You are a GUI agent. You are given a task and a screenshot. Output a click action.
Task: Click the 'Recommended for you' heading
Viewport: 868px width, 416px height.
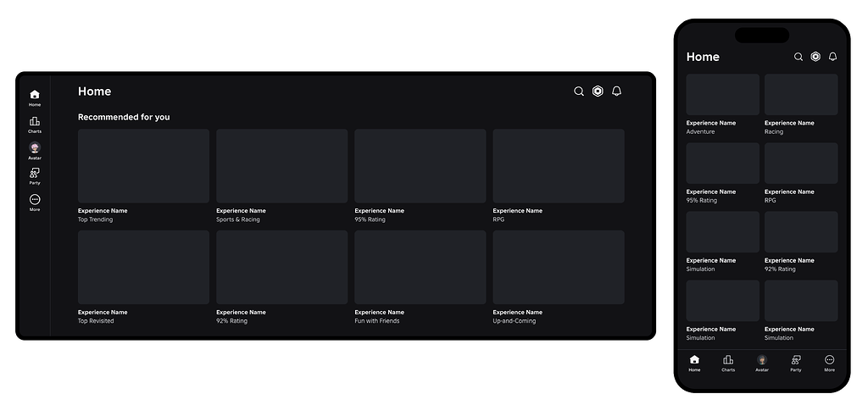124,117
